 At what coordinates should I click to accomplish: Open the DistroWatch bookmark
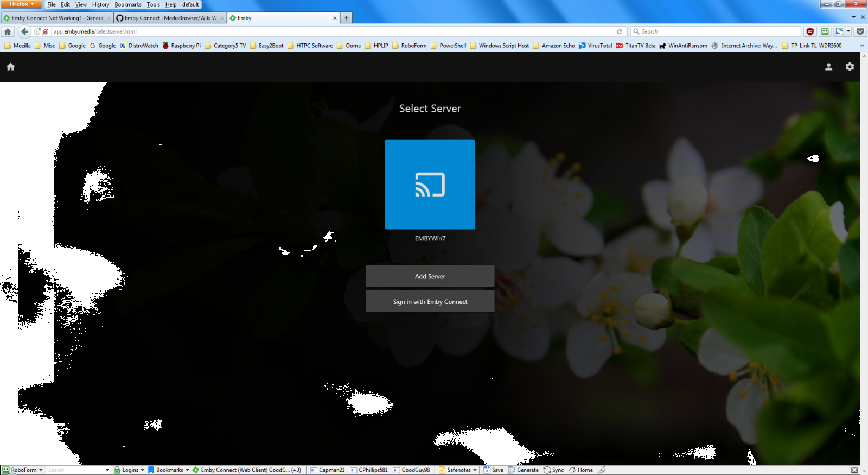pyautogui.click(x=139, y=46)
